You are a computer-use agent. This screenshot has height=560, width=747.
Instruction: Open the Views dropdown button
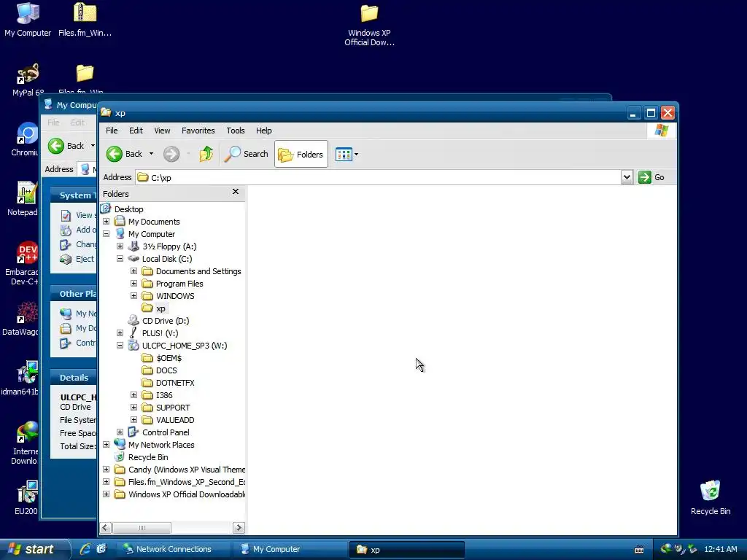[x=347, y=155]
